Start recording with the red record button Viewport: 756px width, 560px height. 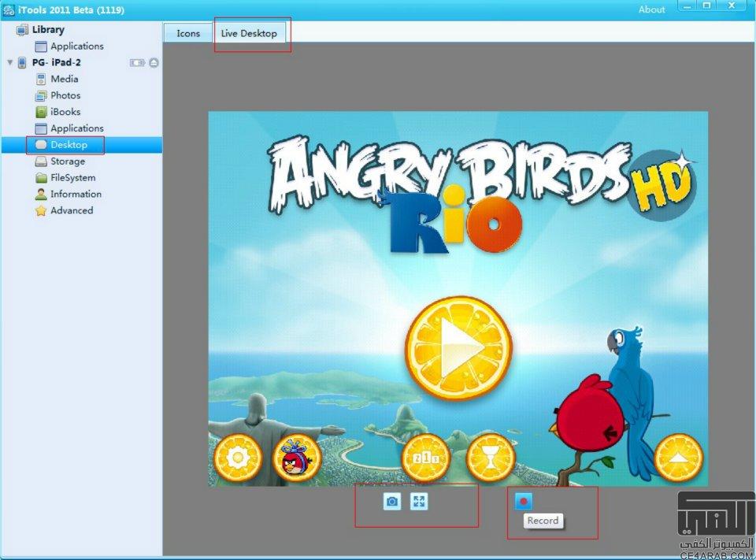[x=523, y=501]
